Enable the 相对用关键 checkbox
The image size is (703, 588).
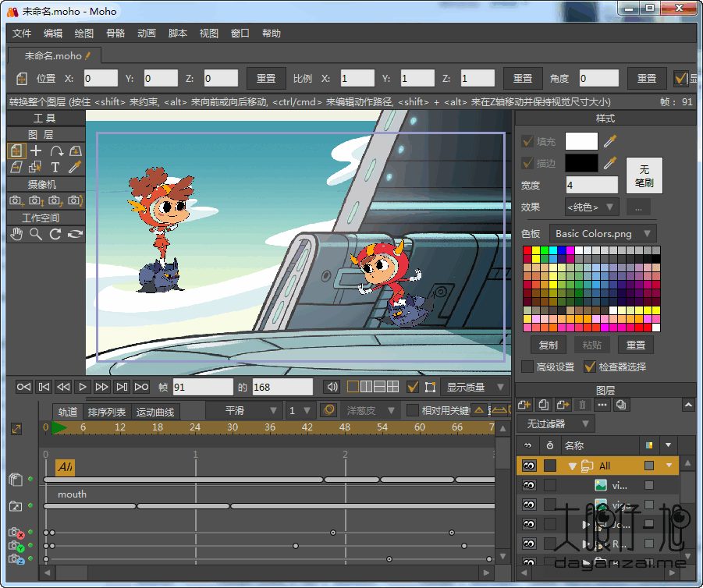pos(412,410)
